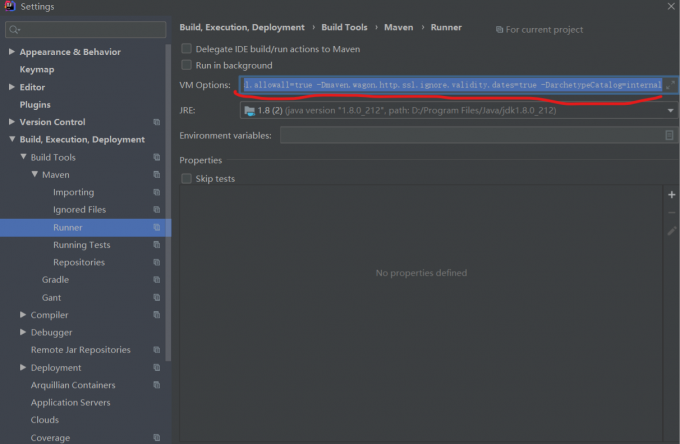Click the expand icon in VM Options field
This screenshot has width=680, height=444.
click(670, 85)
